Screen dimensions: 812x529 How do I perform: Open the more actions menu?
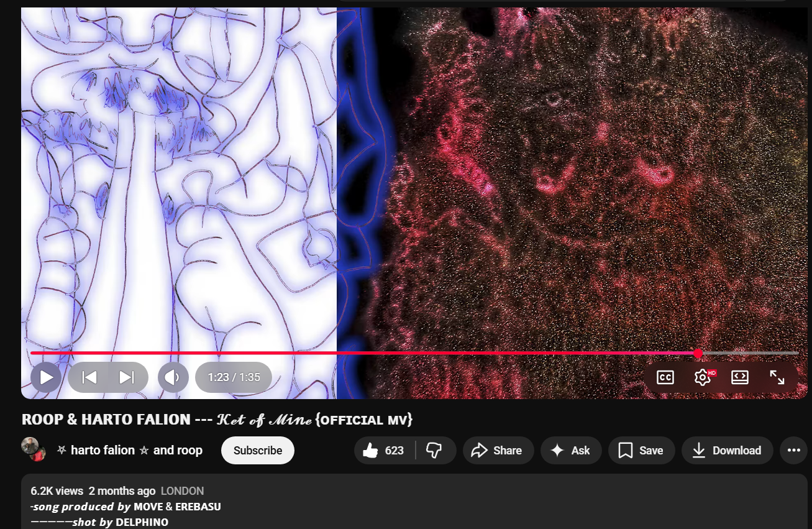tap(793, 450)
